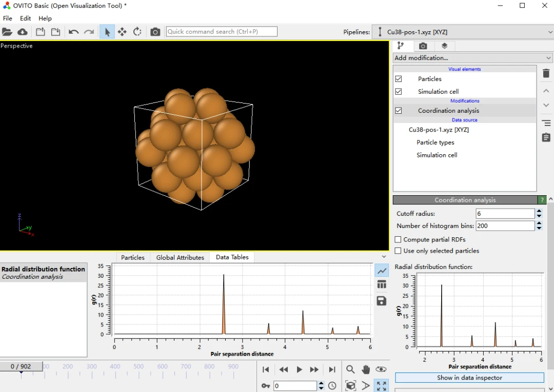
Task: Activate the move/translate tool
Action: [122, 32]
